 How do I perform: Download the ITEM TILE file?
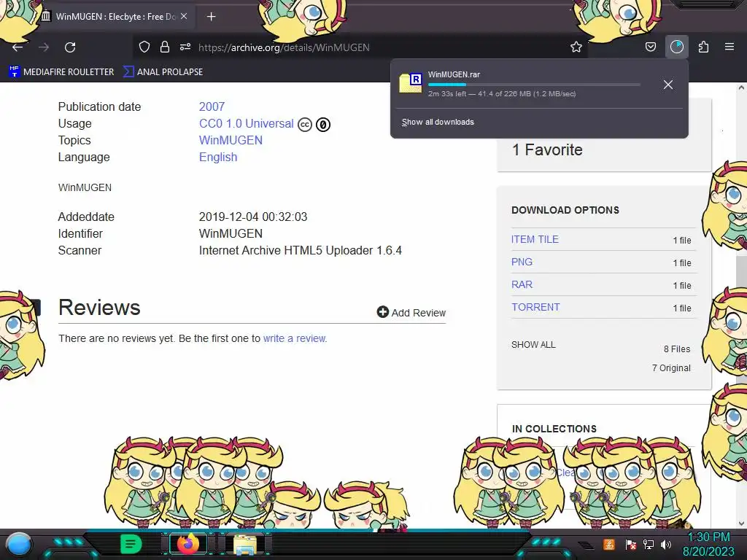[x=535, y=239]
